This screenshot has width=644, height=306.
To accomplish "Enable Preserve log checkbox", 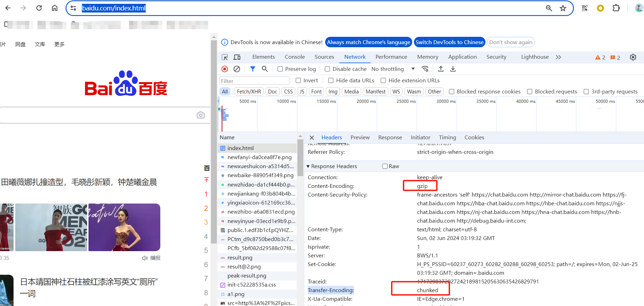I will click(280, 69).
